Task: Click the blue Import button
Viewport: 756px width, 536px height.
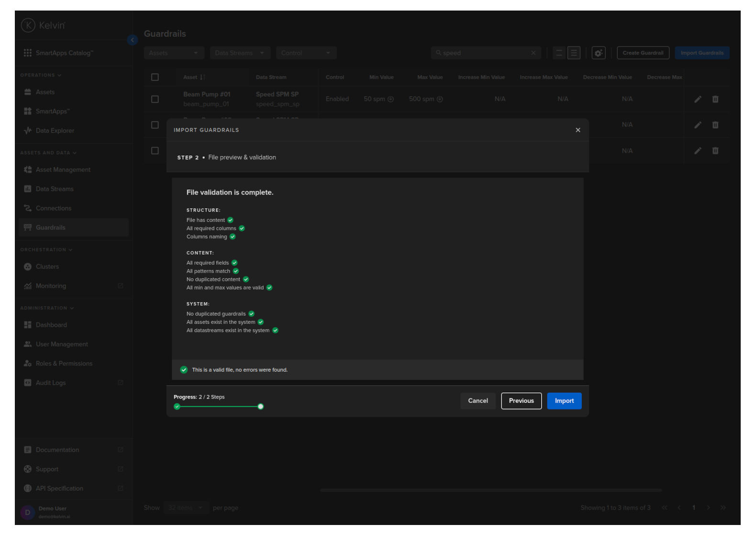Action: (564, 401)
